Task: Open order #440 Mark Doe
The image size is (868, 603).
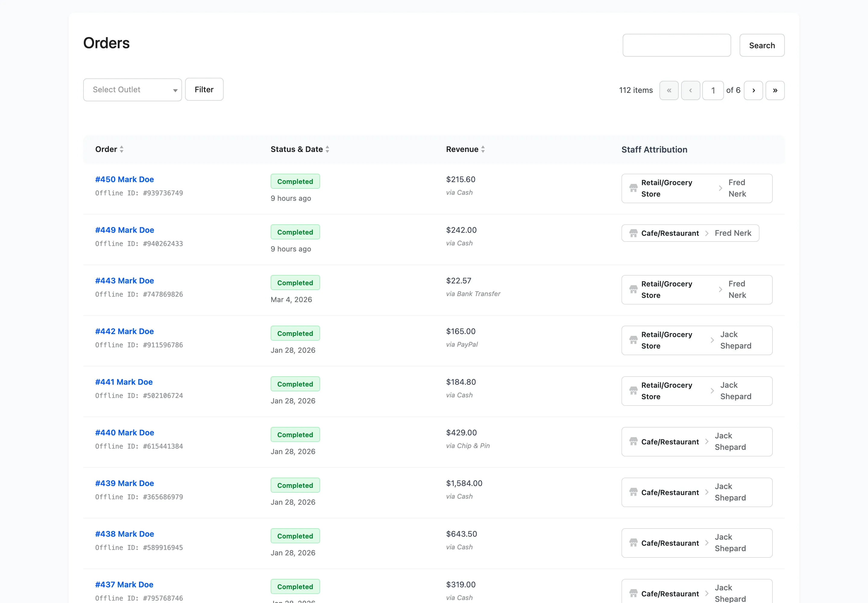Action: pyautogui.click(x=124, y=433)
